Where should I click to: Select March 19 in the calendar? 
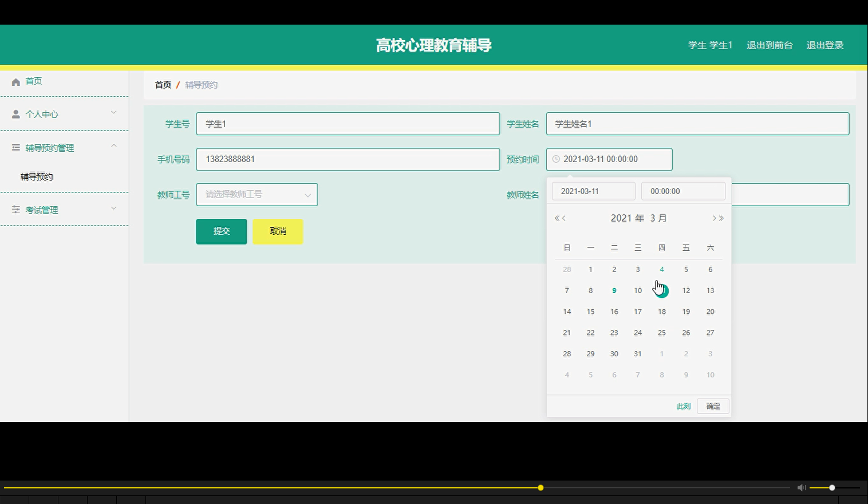tap(686, 312)
